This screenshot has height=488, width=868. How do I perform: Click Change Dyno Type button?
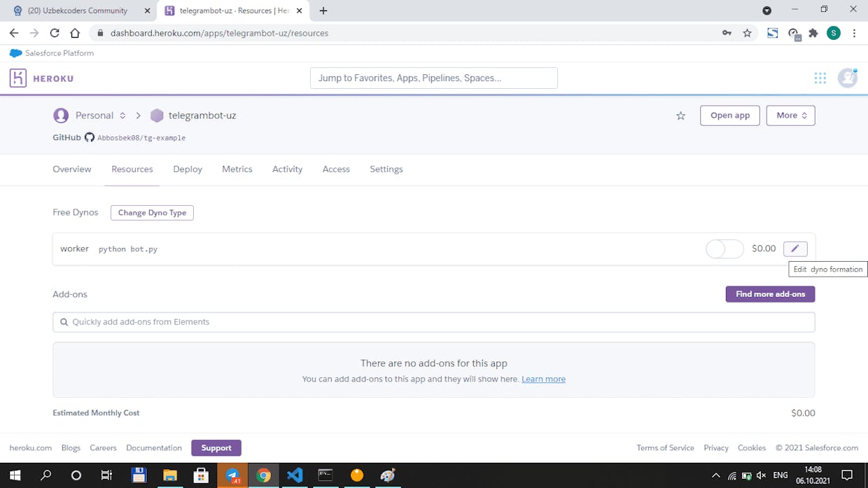(x=152, y=213)
